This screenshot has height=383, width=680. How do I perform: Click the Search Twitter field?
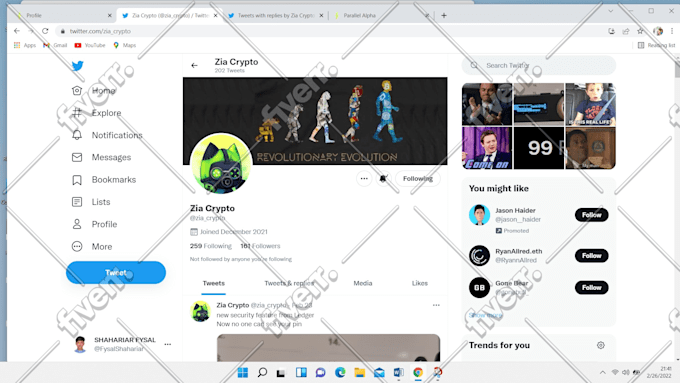coord(539,65)
